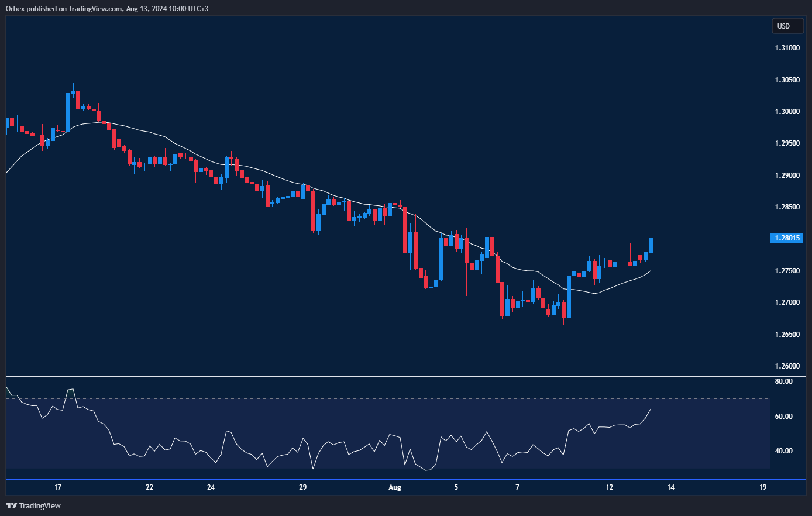Click the date label 5 on time axis
812x516 pixels.
[456, 487]
